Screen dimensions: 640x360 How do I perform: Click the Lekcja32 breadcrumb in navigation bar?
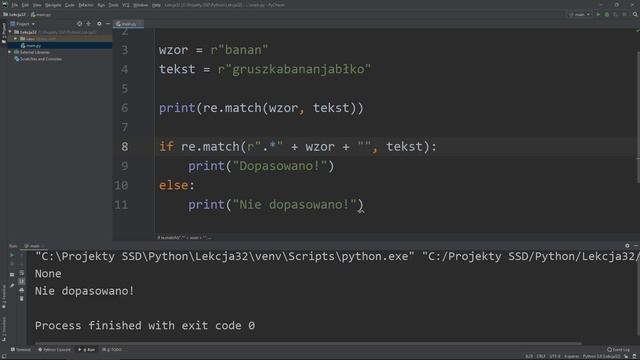[x=15, y=14]
